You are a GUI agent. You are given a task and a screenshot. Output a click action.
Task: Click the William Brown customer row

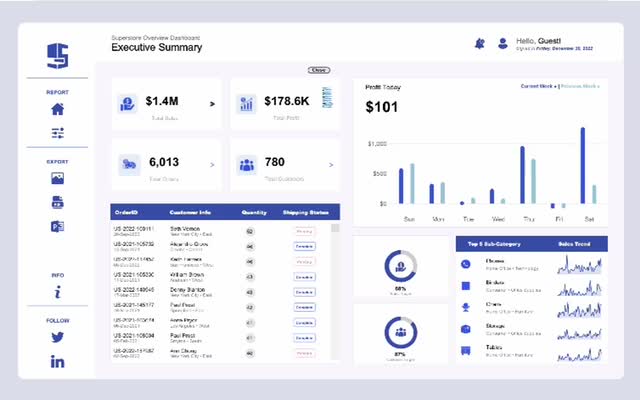(221, 277)
